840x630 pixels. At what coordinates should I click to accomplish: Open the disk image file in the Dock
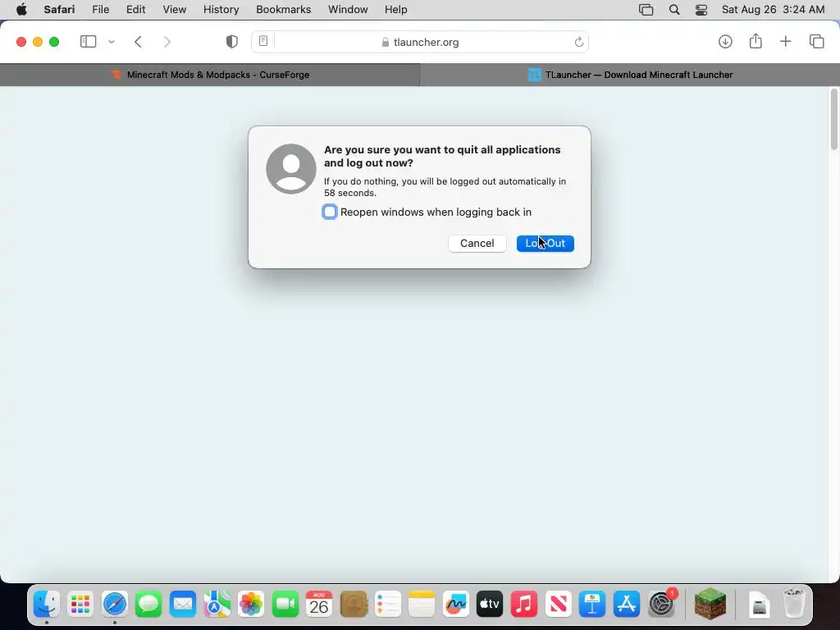759,605
